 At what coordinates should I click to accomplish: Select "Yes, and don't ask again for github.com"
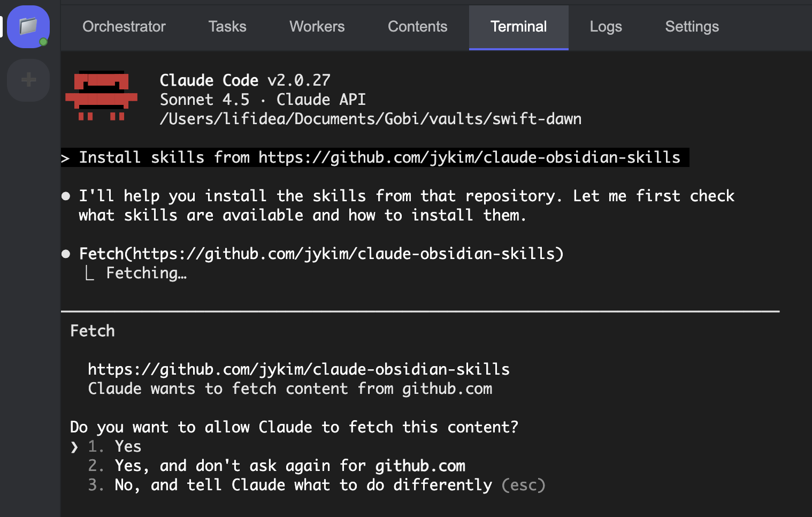click(x=289, y=466)
